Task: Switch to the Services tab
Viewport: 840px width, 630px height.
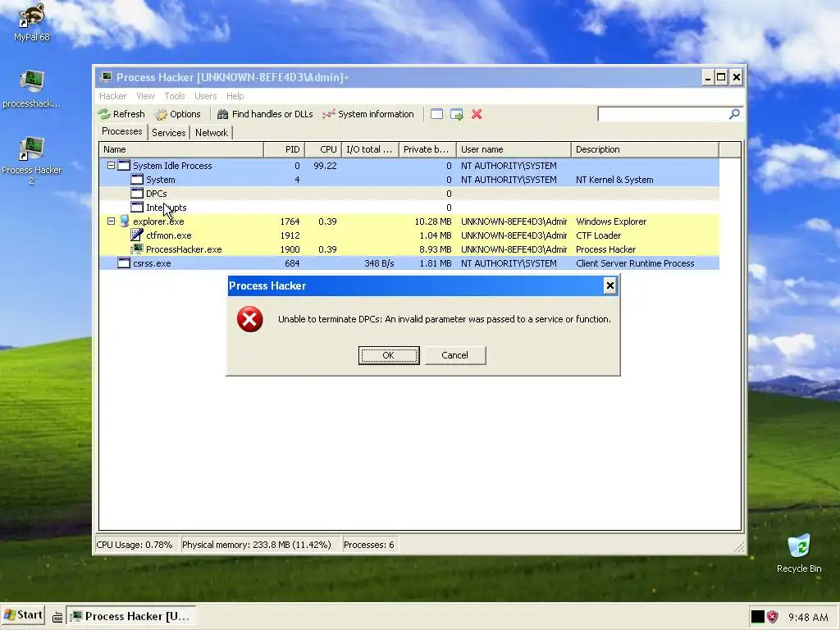Action: [169, 133]
